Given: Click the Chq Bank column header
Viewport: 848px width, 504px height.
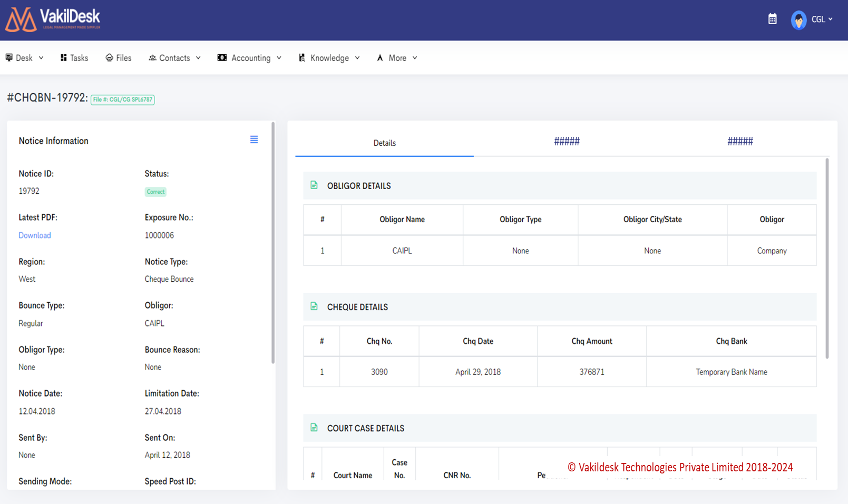Looking at the screenshot, I should [x=732, y=341].
